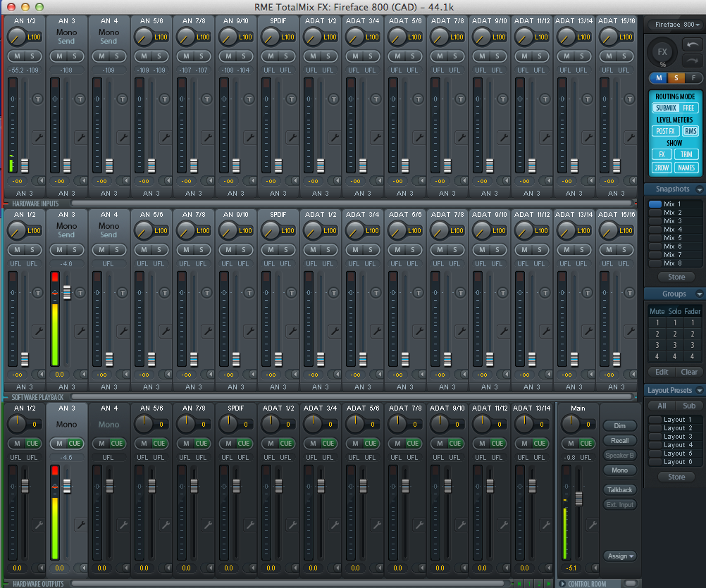
Task: Click the Main output fader handle
Action: click(x=578, y=499)
